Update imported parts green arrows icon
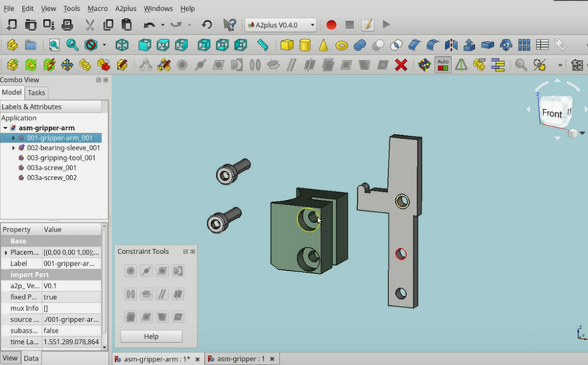This screenshot has width=588, height=365. pos(31,65)
